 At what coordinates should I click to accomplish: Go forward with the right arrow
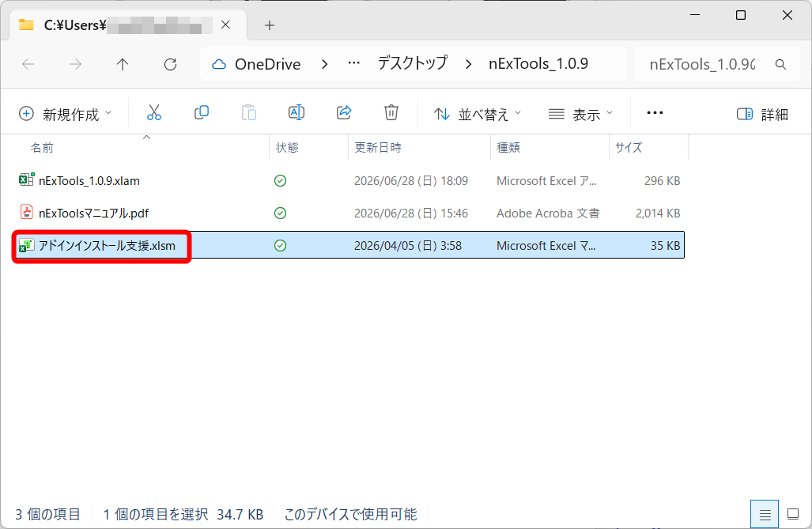pos(76,64)
